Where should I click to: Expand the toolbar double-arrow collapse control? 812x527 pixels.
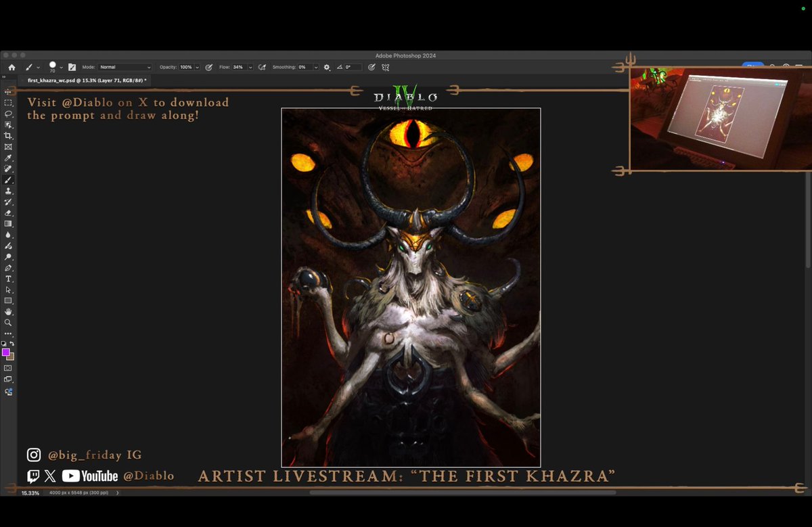tap(4, 76)
